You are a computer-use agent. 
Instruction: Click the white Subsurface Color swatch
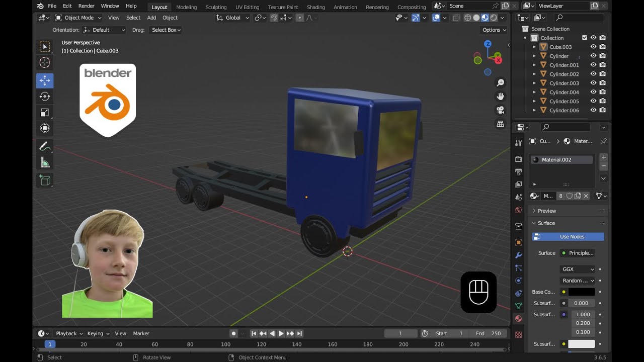(582, 344)
